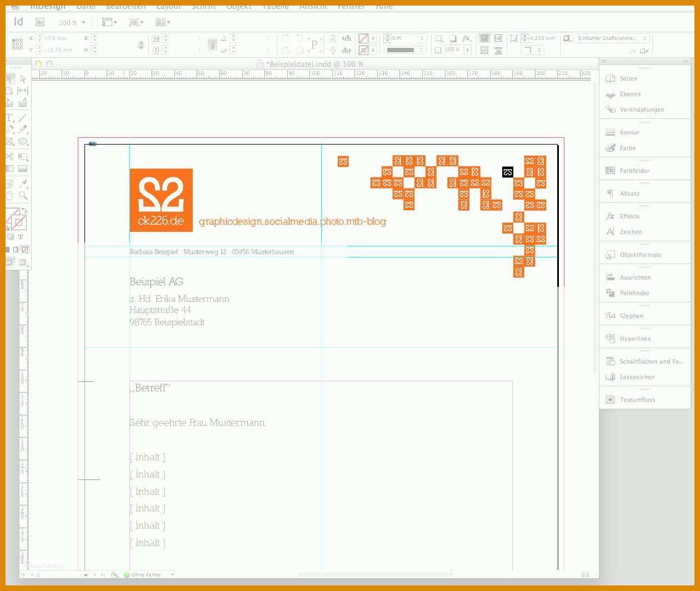Select the Line tool
Image resolution: width=700 pixels, height=591 pixels.
tap(23, 118)
